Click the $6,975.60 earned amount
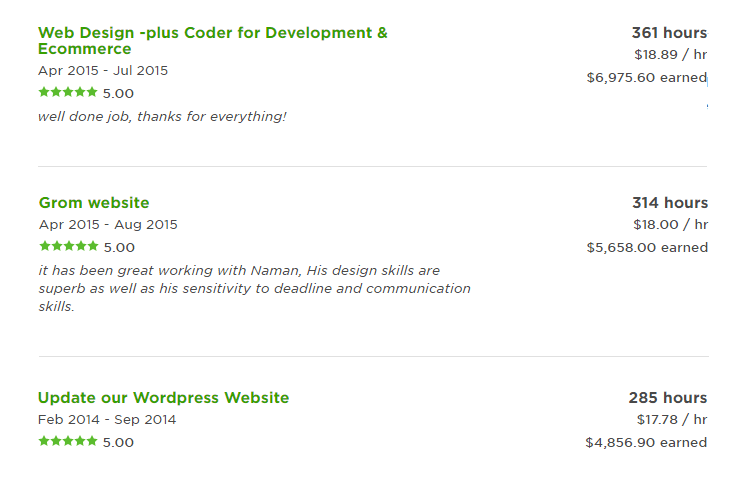The height and width of the screenshot is (495, 749). click(x=647, y=77)
